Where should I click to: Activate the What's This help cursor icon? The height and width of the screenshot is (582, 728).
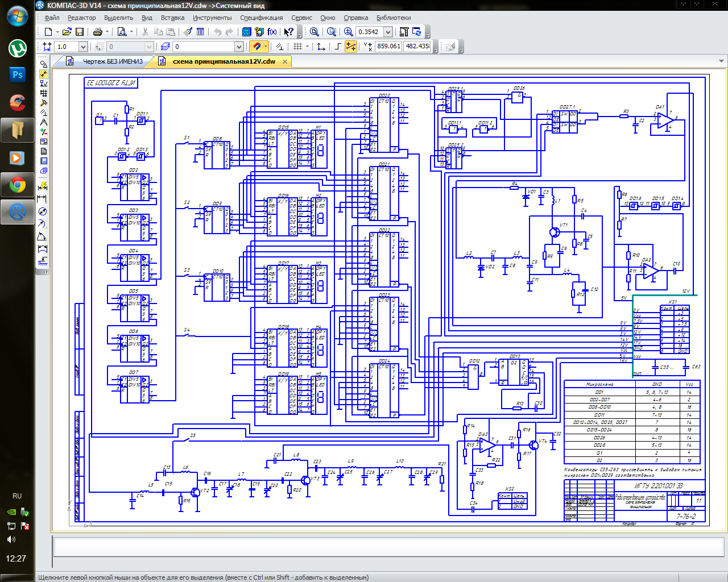(288, 32)
